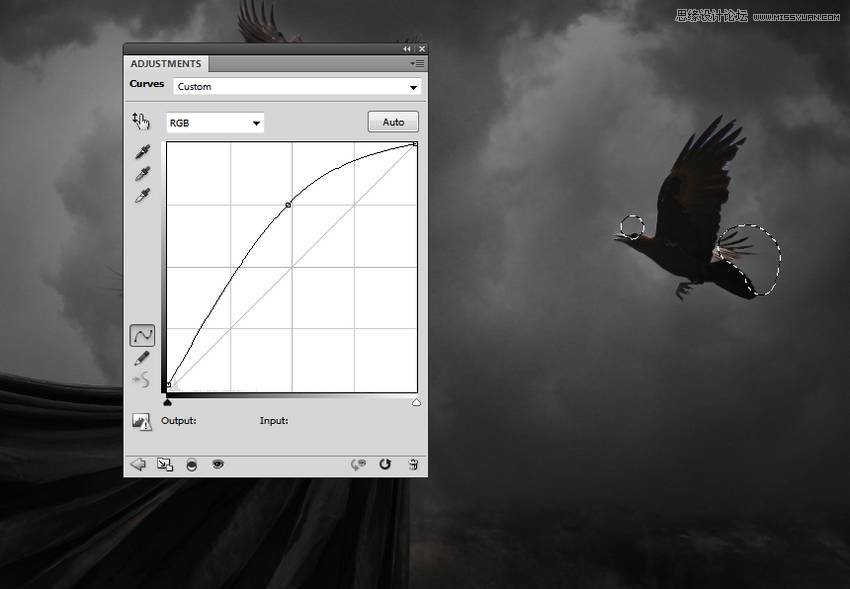Enable edit points curve mode
The width and height of the screenshot is (850, 589).
point(142,336)
